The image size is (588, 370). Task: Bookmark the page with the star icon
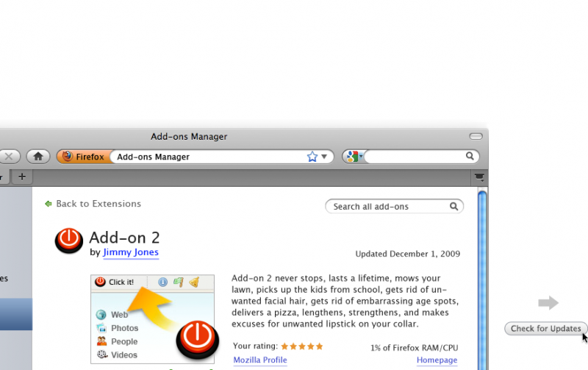click(x=312, y=157)
